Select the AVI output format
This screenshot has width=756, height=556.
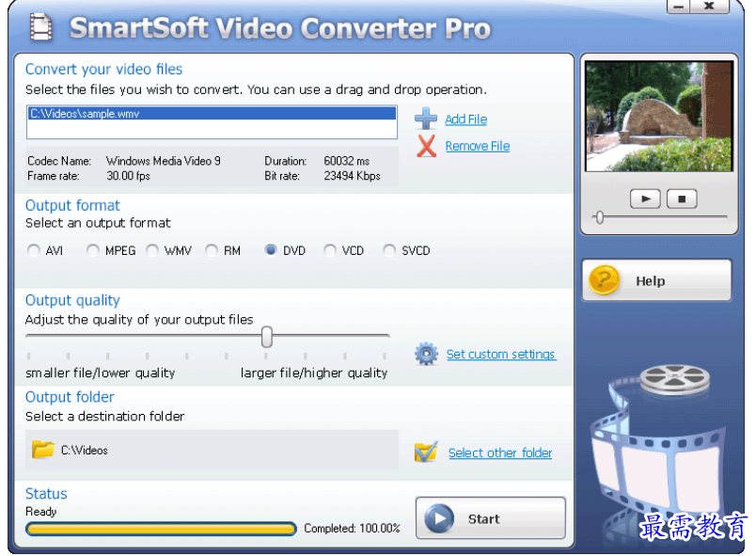click(x=34, y=250)
